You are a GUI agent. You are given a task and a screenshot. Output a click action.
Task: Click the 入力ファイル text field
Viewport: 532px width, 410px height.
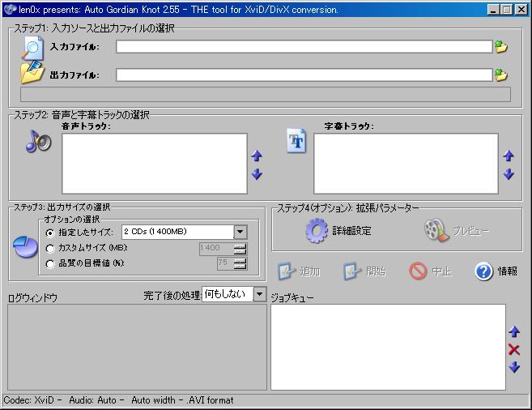(304, 46)
